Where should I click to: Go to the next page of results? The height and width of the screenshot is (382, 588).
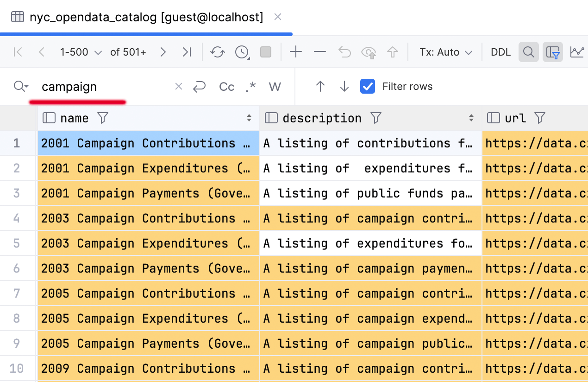point(163,52)
